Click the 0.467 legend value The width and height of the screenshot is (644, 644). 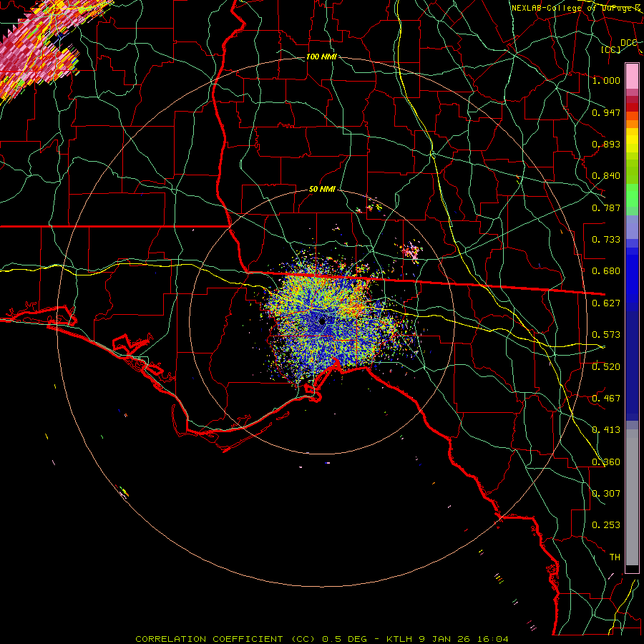[606, 399]
